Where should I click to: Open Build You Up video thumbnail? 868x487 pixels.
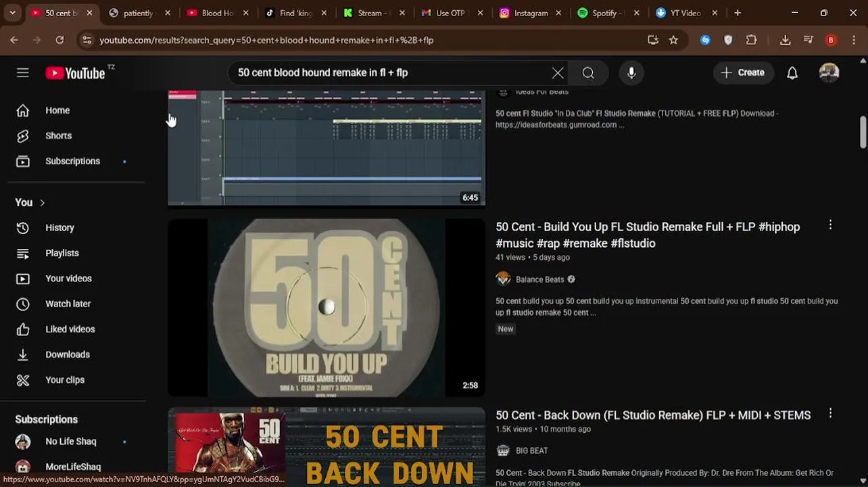click(327, 308)
